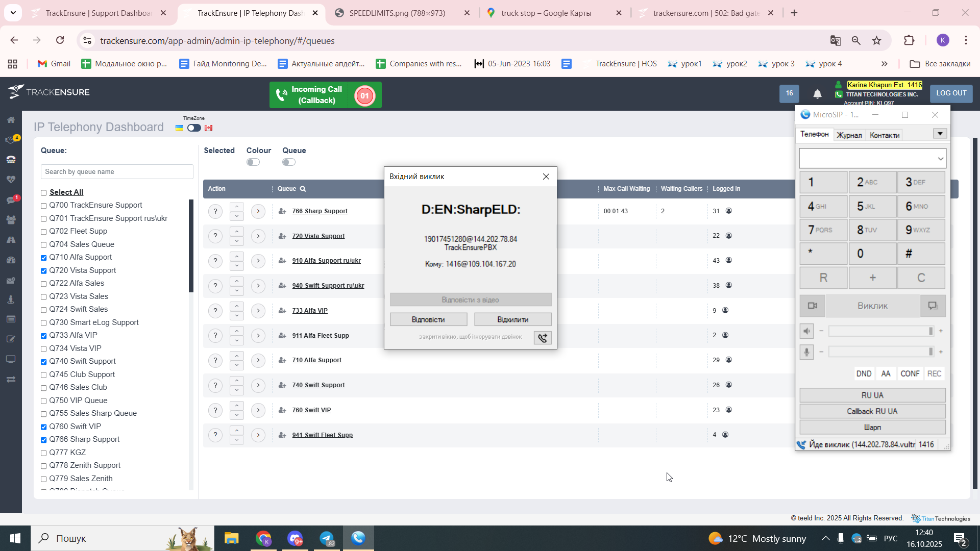Click the message chat icon beside Виклик button
This screenshot has height=551, width=980.
coord(933,306)
